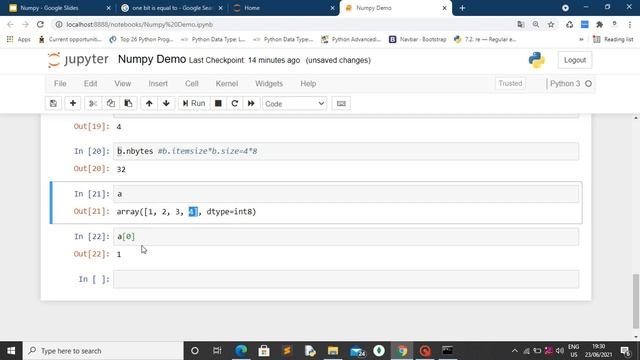
Task: Open the Widgets menu
Action: pyautogui.click(x=269, y=84)
